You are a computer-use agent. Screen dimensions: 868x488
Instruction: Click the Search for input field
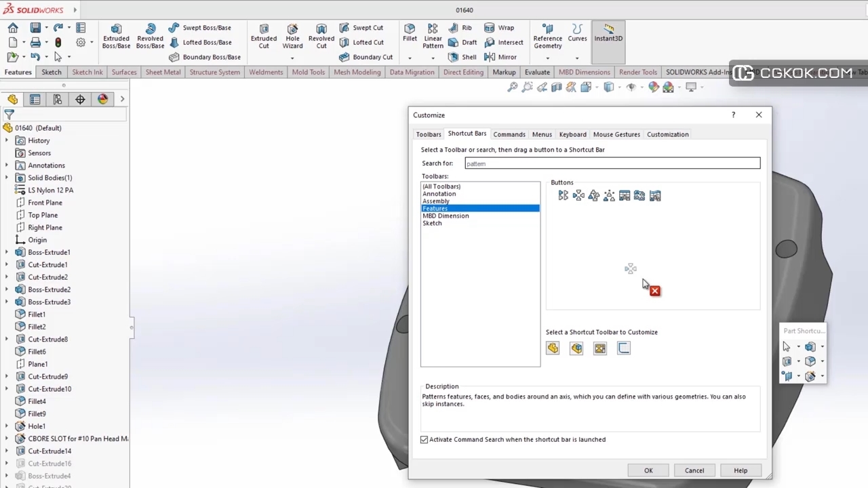pos(612,163)
